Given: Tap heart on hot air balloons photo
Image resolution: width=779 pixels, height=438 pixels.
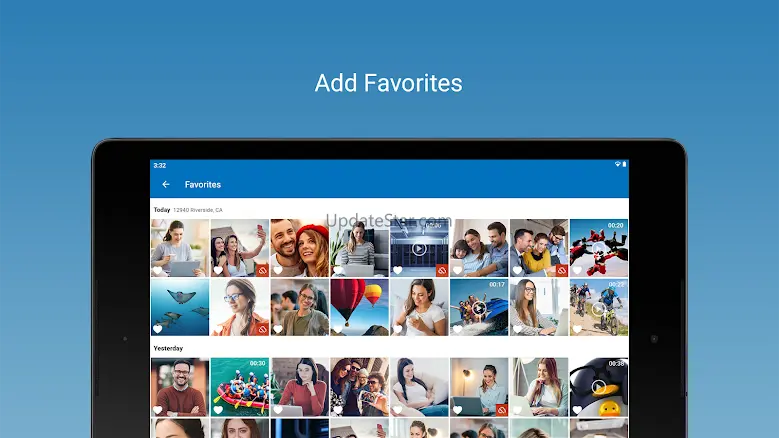Looking at the screenshot, I should (x=337, y=329).
